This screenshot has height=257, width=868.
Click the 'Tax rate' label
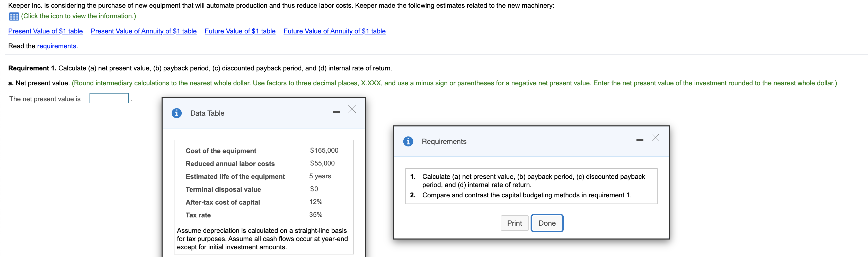(x=198, y=215)
